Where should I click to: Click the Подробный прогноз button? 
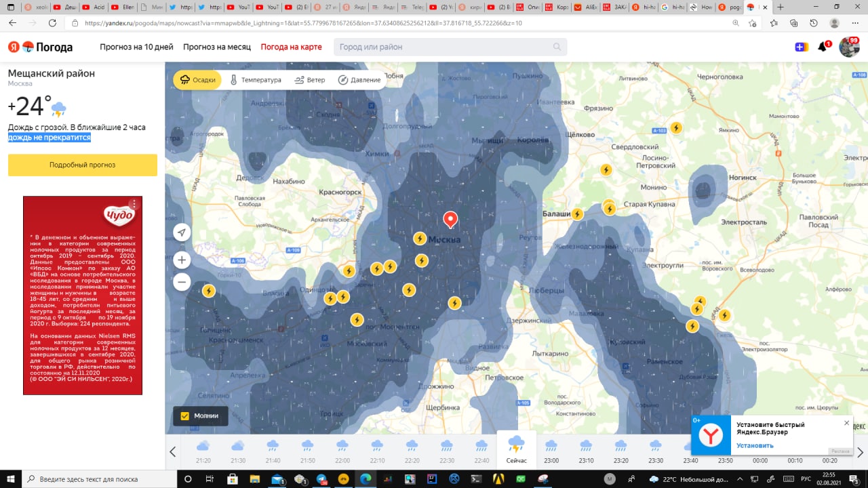83,165
